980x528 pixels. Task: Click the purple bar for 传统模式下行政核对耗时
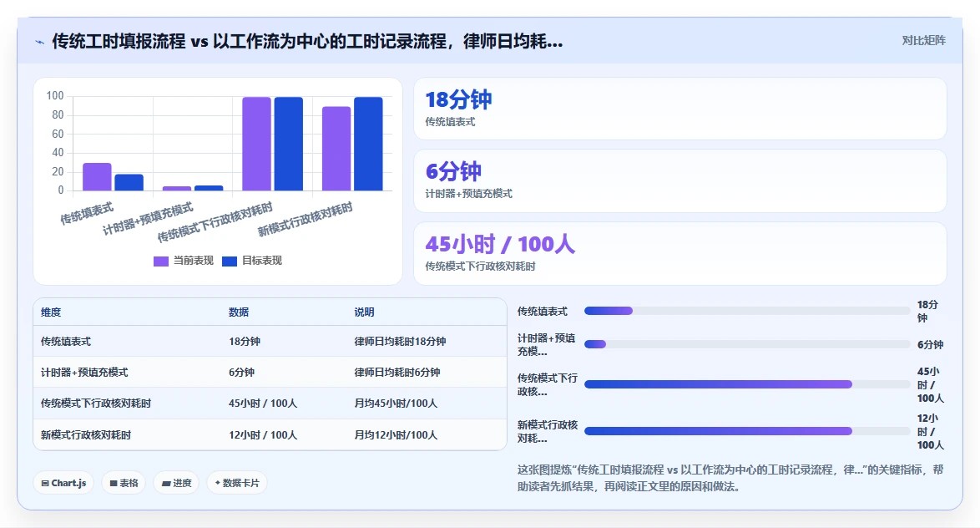pos(256,144)
